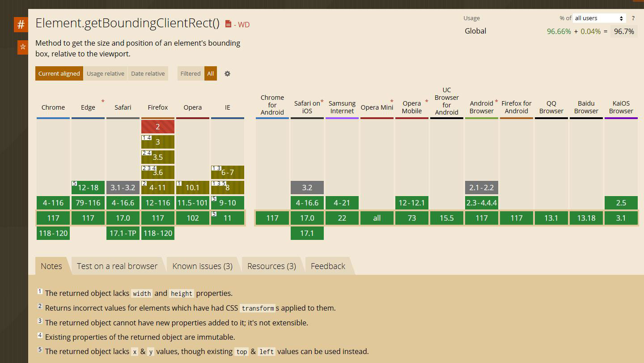The width and height of the screenshot is (644, 363).
Task: Switch to Usage relative view
Action: point(106,73)
